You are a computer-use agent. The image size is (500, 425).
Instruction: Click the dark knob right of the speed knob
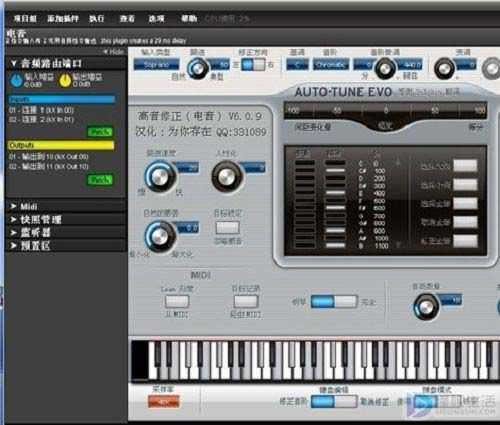click(x=227, y=176)
